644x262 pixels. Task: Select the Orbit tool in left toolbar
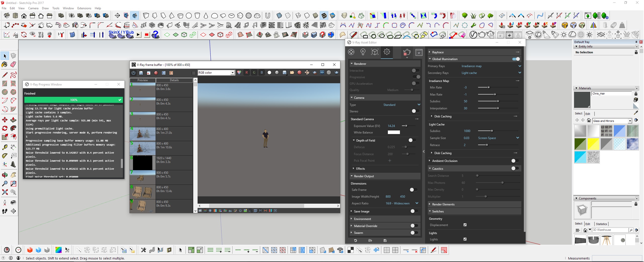point(5,175)
